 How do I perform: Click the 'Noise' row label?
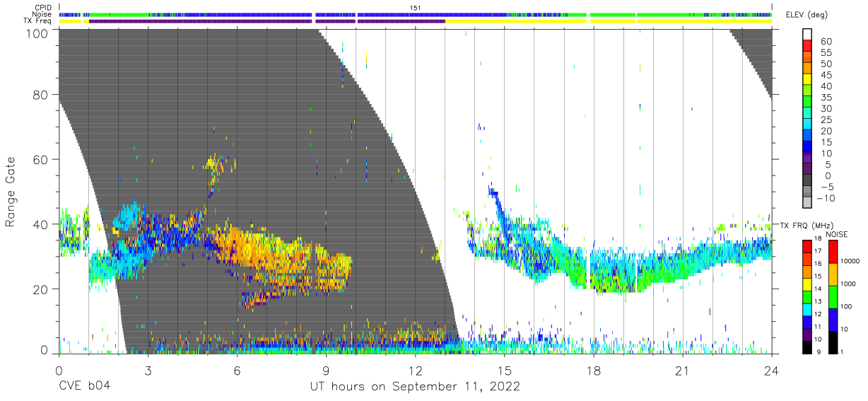point(42,14)
